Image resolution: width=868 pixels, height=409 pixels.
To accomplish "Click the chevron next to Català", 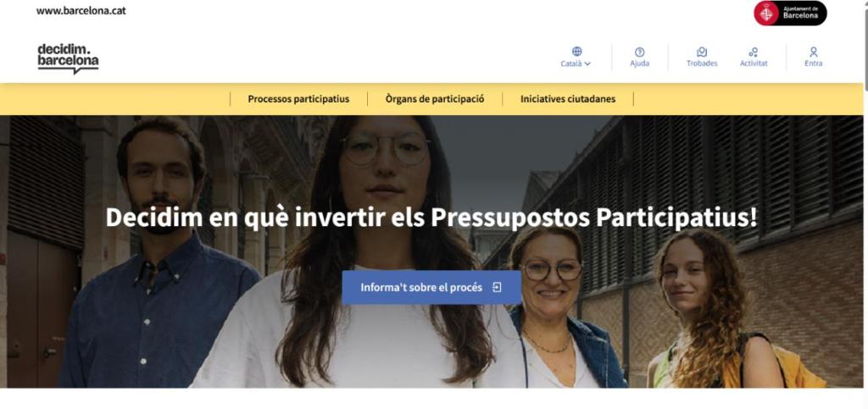I will 587,64.
